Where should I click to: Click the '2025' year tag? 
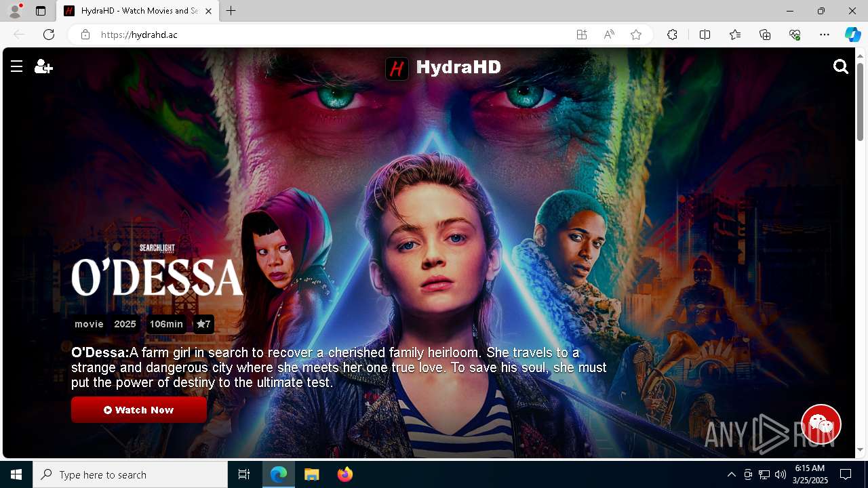pyautogui.click(x=125, y=324)
